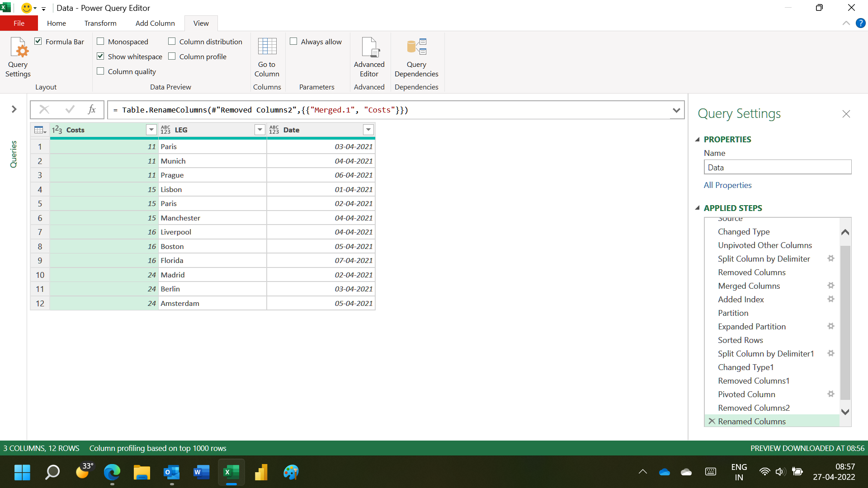The width and height of the screenshot is (868, 488).
Task: Toggle the Formula Bar checkbox
Action: 38,41
